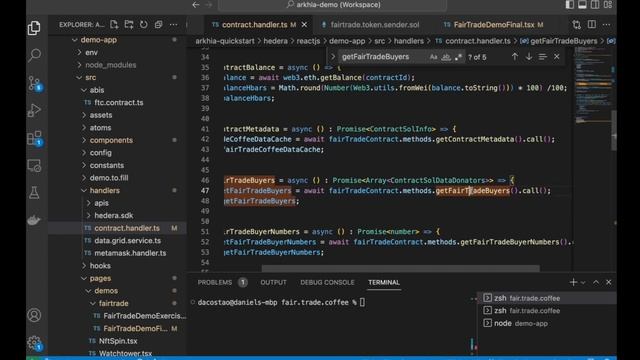Go to previous find match
The width and height of the screenshot is (640, 360).
point(515,57)
